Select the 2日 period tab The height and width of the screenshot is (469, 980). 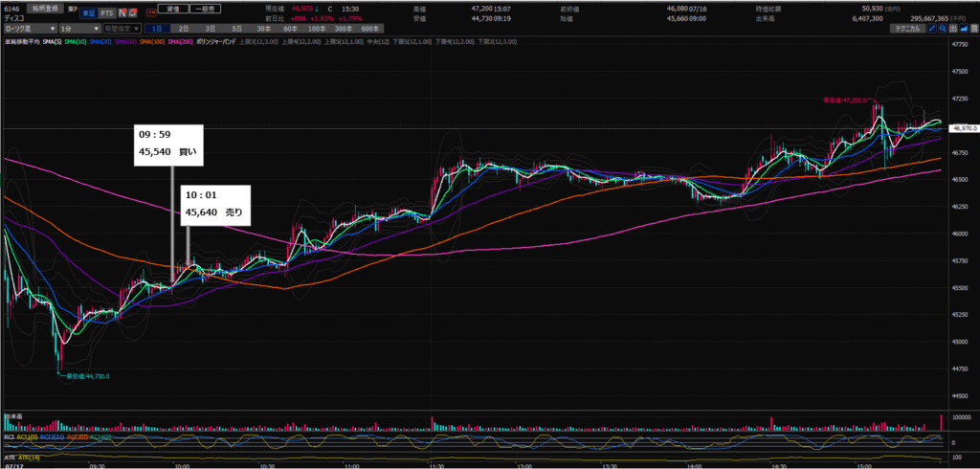184,29
